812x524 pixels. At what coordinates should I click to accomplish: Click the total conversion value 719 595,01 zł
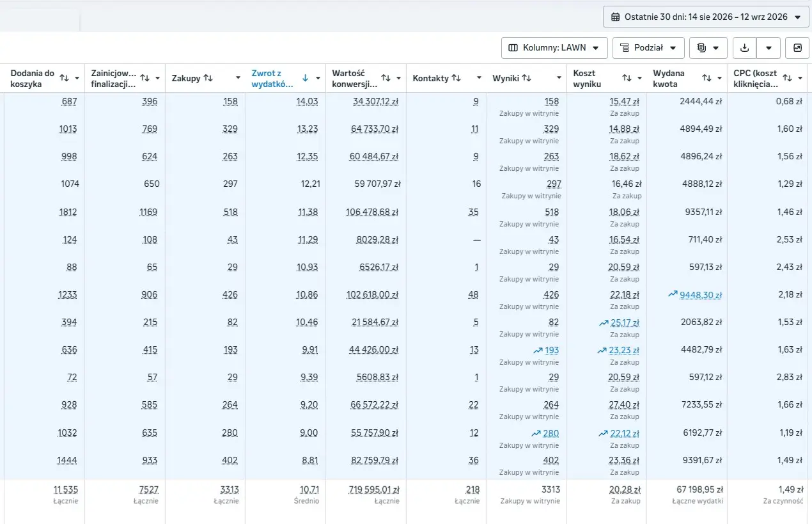pyautogui.click(x=374, y=489)
